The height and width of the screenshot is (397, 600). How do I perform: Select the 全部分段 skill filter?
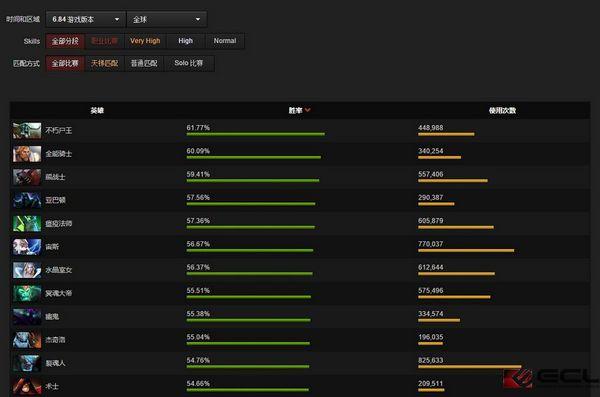click(65, 41)
